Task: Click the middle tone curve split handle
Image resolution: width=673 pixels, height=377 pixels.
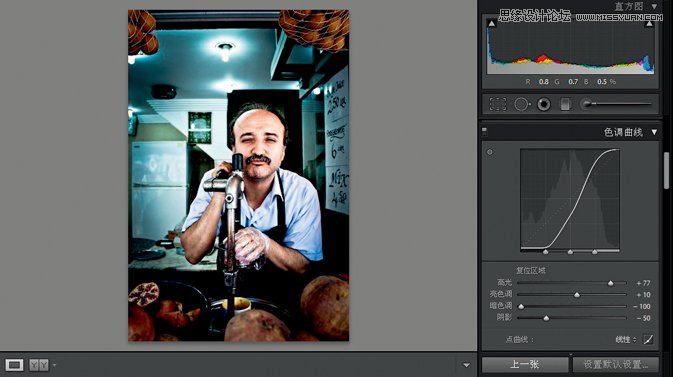Action: pyautogui.click(x=570, y=252)
